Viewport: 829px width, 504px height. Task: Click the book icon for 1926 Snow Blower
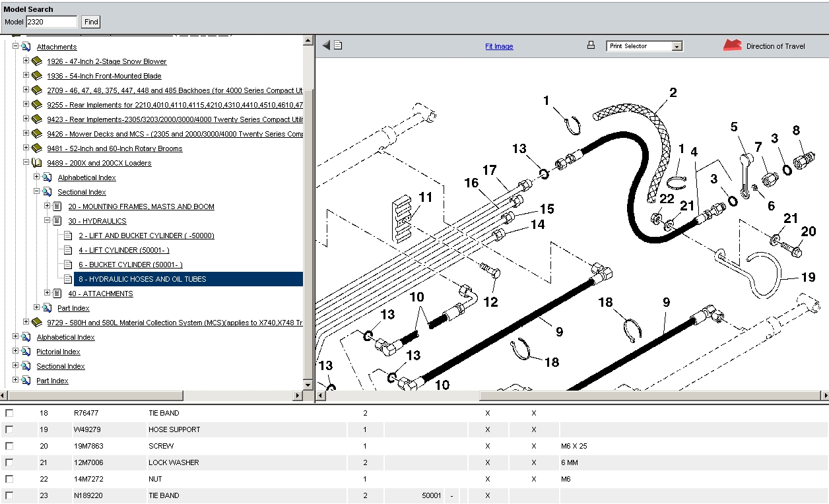coord(37,61)
